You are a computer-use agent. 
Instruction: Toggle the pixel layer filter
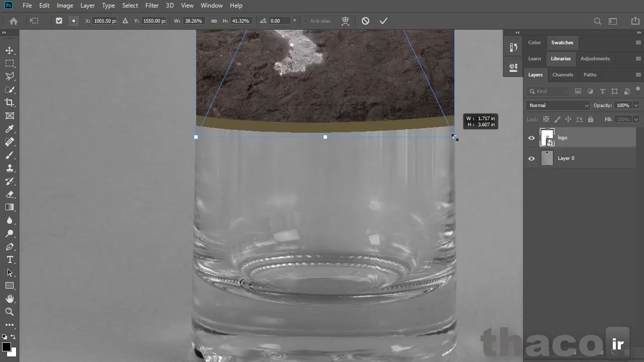[578, 92]
